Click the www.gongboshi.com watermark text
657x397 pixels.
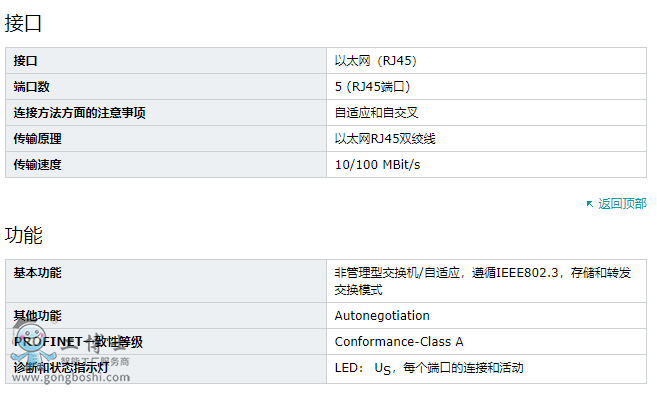tap(70, 377)
